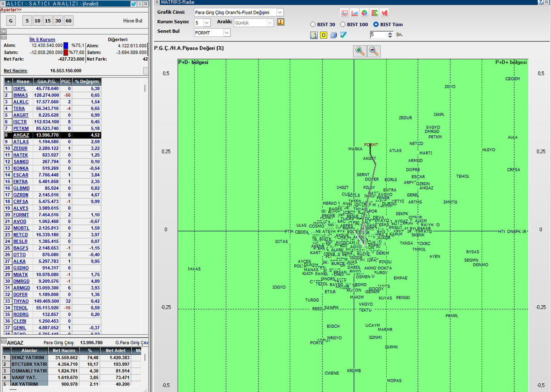Select the 10 minute period button
This screenshot has width=551, height=392.
pyautogui.click(x=37, y=21)
